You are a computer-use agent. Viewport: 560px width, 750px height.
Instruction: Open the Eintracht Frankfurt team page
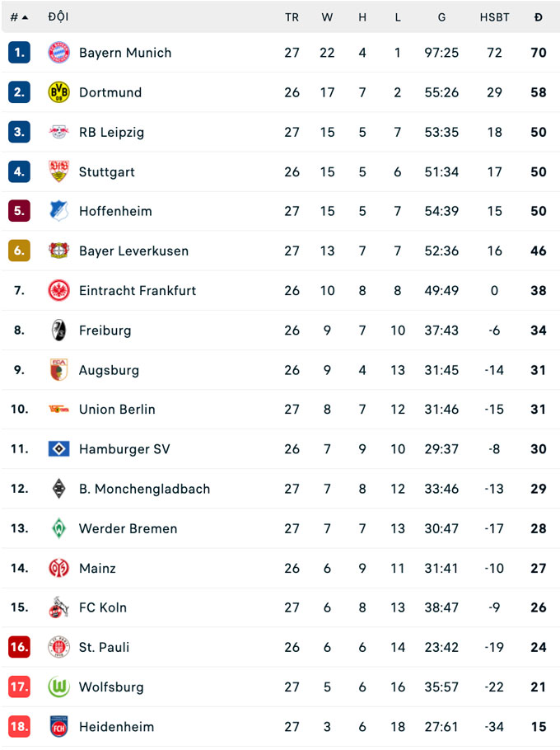click(138, 290)
